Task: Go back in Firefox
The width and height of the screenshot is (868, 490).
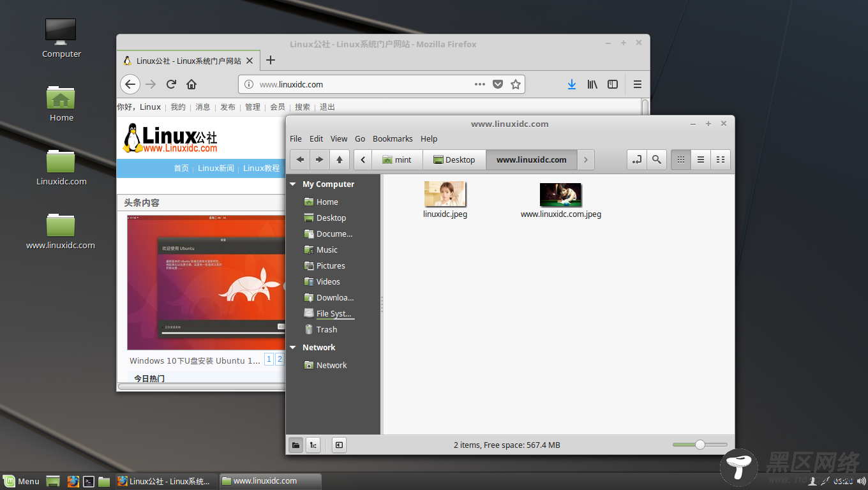Action: click(x=130, y=84)
